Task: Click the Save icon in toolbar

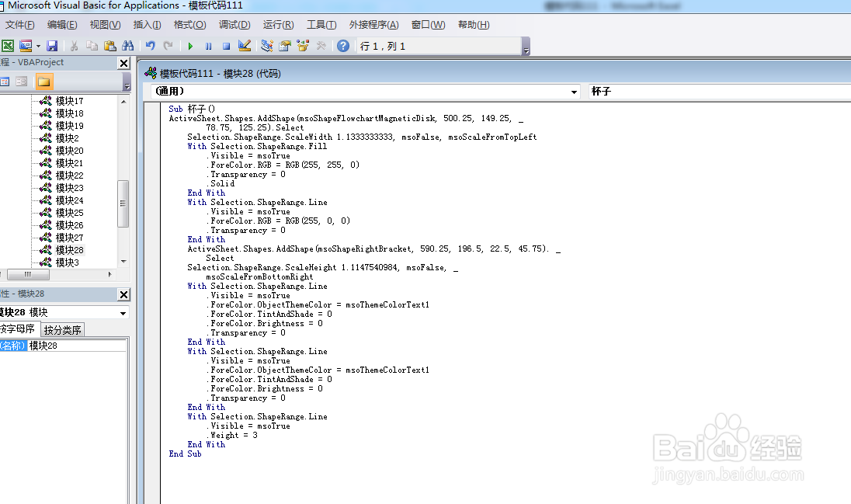Action: (52, 46)
